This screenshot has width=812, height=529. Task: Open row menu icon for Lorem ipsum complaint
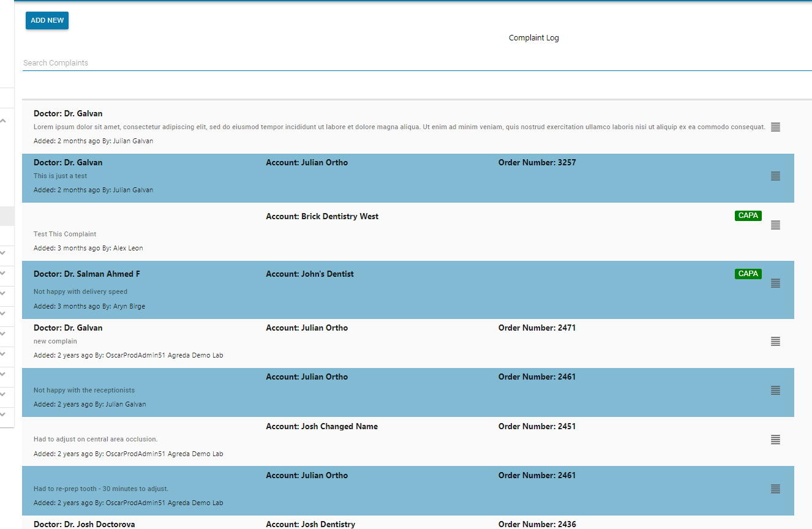pyautogui.click(x=775, y=127)
